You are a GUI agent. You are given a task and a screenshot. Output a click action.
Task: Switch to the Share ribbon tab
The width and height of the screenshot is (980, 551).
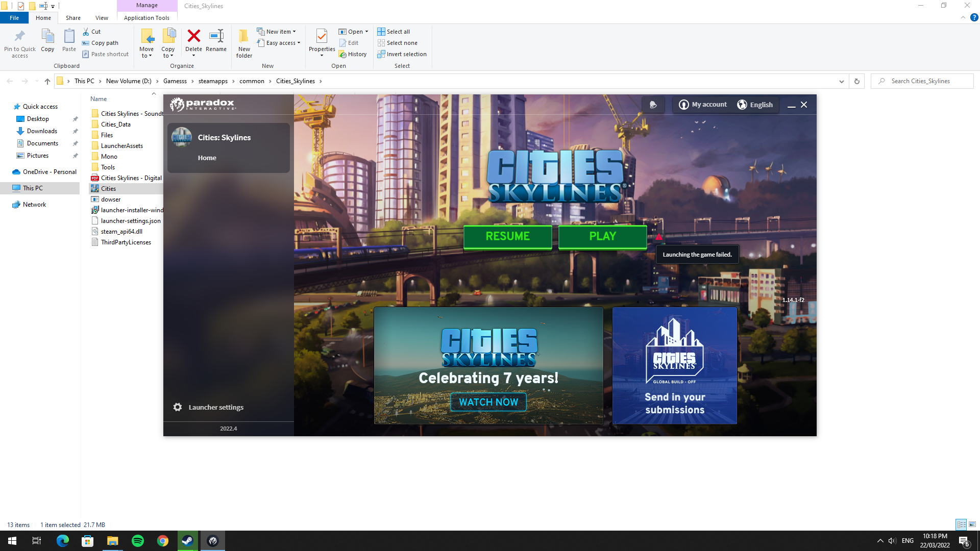tap(73, 18)
